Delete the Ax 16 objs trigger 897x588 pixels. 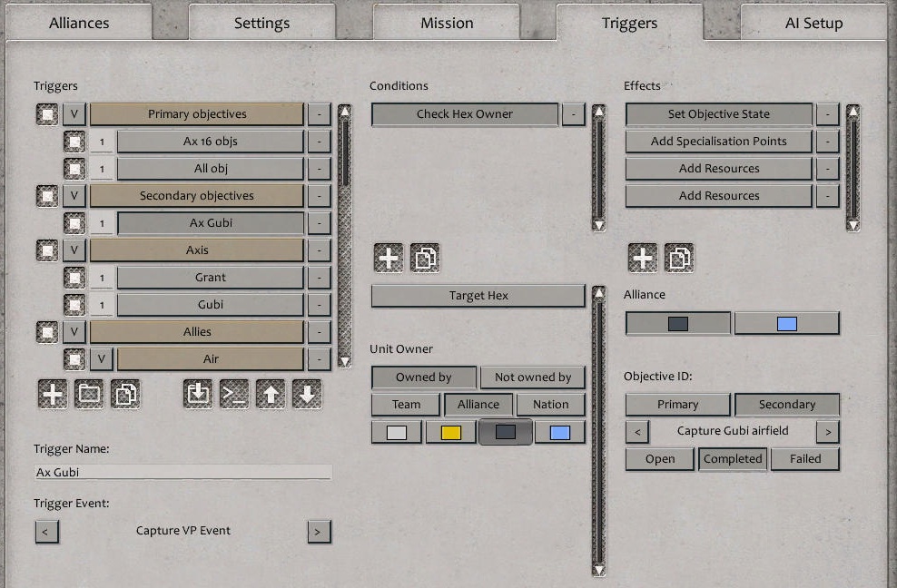tap(320, 142)
